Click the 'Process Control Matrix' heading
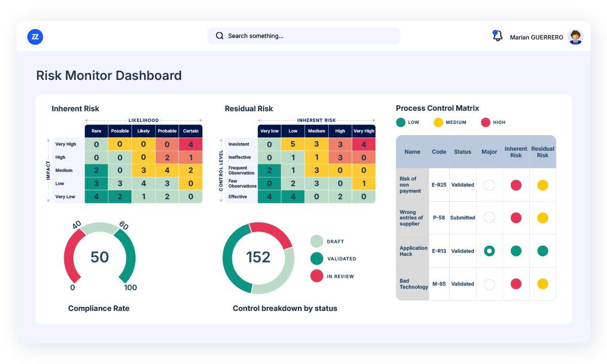This screenshot has width=607, height=364. [438, 108]
